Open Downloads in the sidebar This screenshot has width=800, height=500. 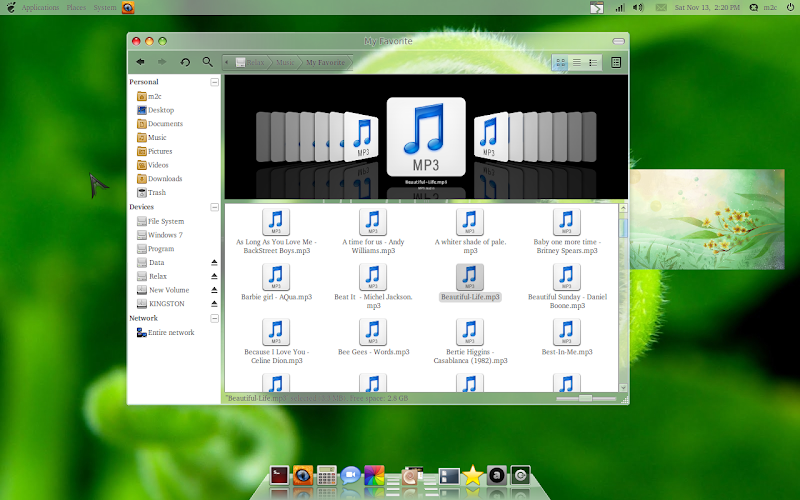point(160,179)
